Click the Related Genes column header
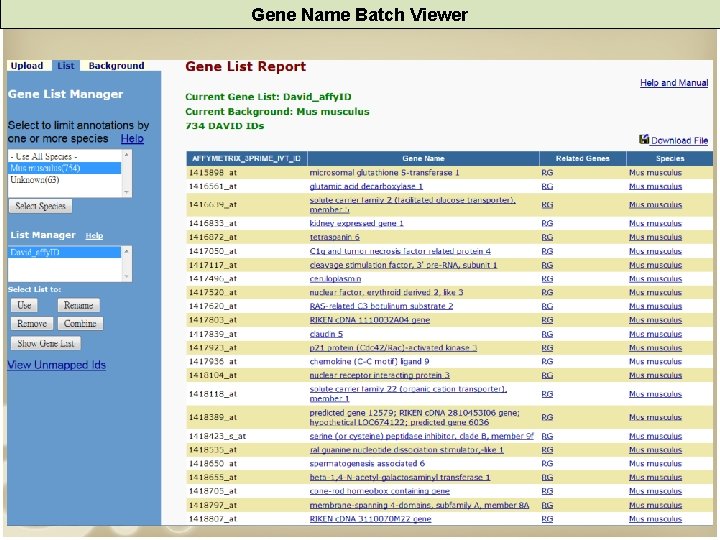 (x=583, y=158)
